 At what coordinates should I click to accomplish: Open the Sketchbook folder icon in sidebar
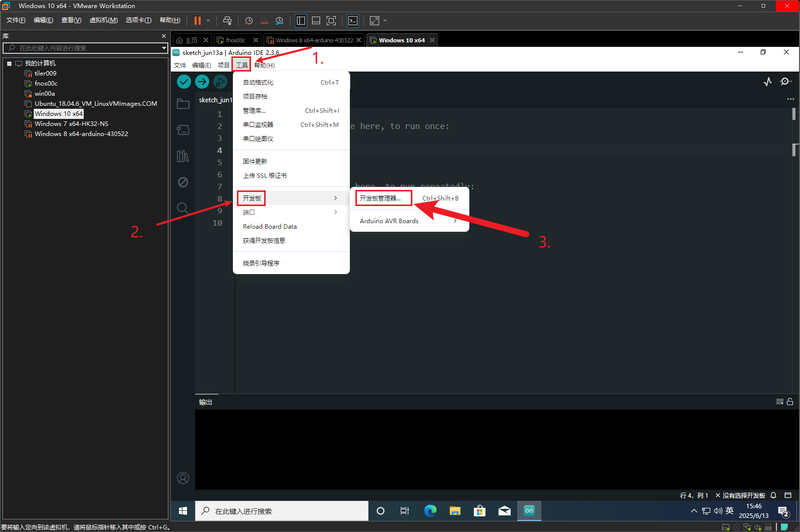(x=183, y=104)
